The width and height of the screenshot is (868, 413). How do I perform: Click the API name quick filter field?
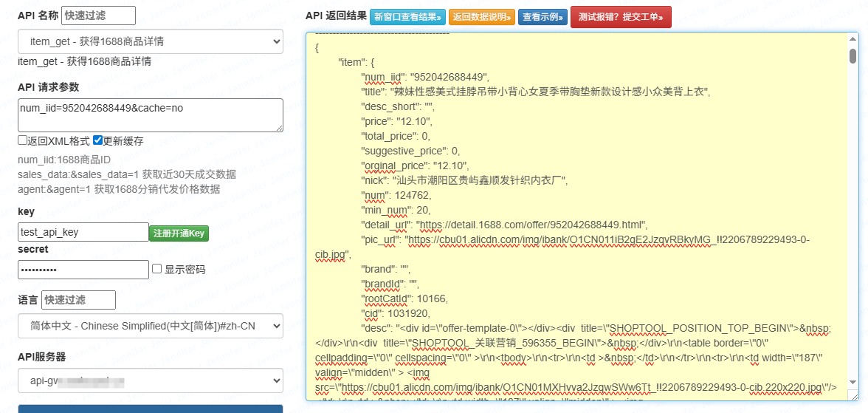(99, 16)
